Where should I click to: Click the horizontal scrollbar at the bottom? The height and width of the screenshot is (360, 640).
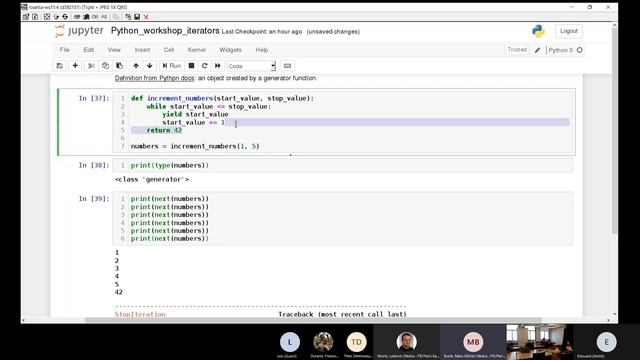coord(313,320)
